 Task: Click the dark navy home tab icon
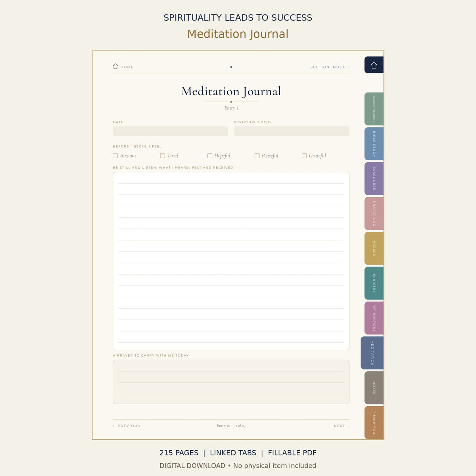(x=374, y=65)
